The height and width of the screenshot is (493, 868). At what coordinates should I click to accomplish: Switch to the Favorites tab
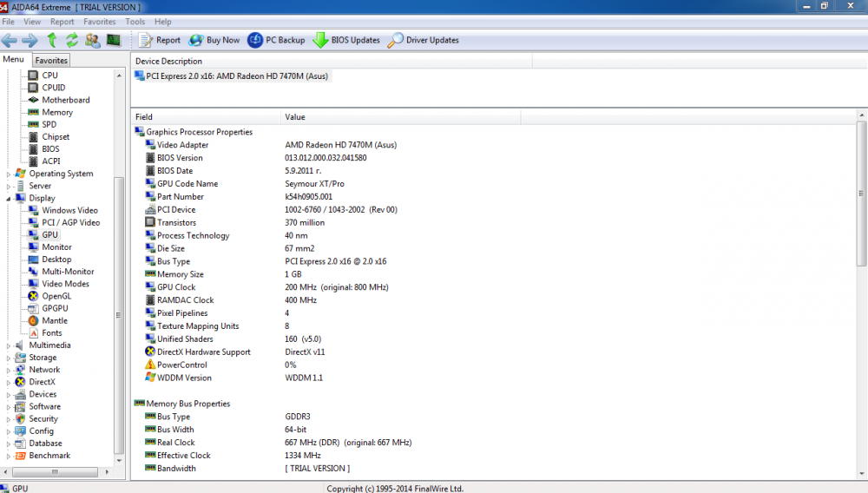click(x=51, y=60)
